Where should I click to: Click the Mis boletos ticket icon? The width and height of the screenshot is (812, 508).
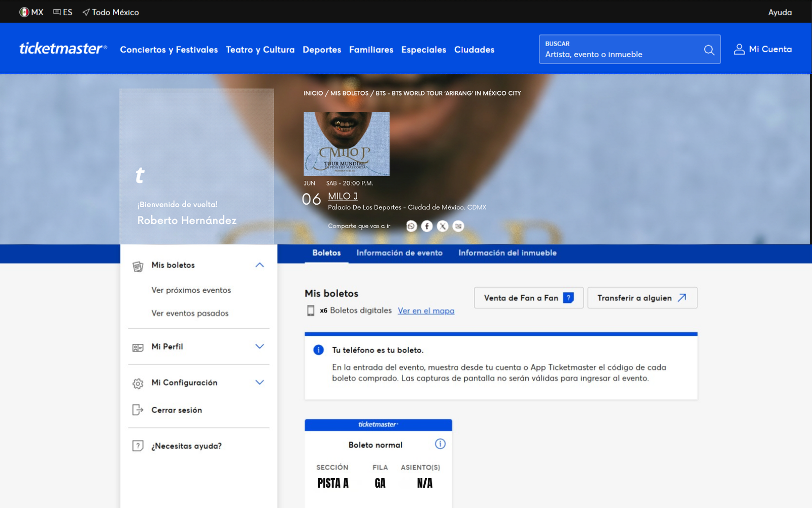[x=138, y=266]
